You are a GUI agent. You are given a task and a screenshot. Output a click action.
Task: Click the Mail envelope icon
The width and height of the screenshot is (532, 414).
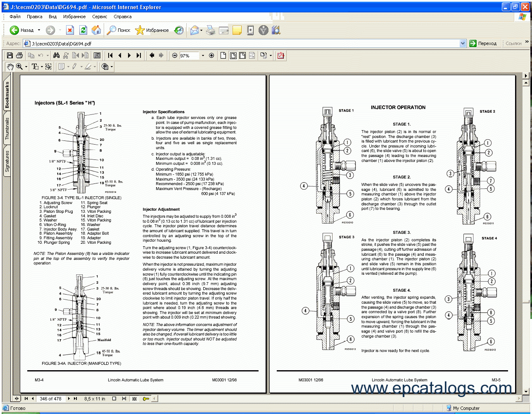coord(195,30)
